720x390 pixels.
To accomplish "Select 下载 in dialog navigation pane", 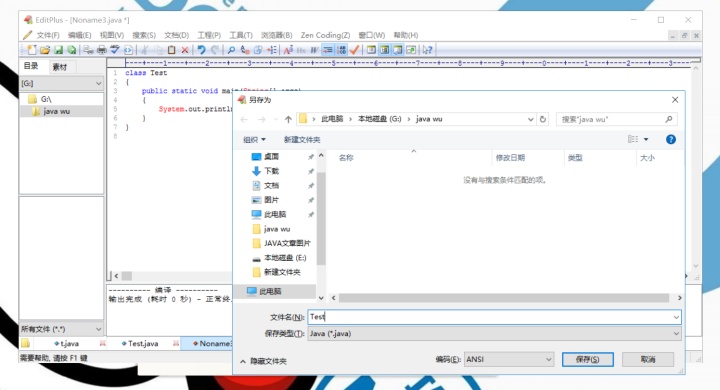I will coord(271,171).
